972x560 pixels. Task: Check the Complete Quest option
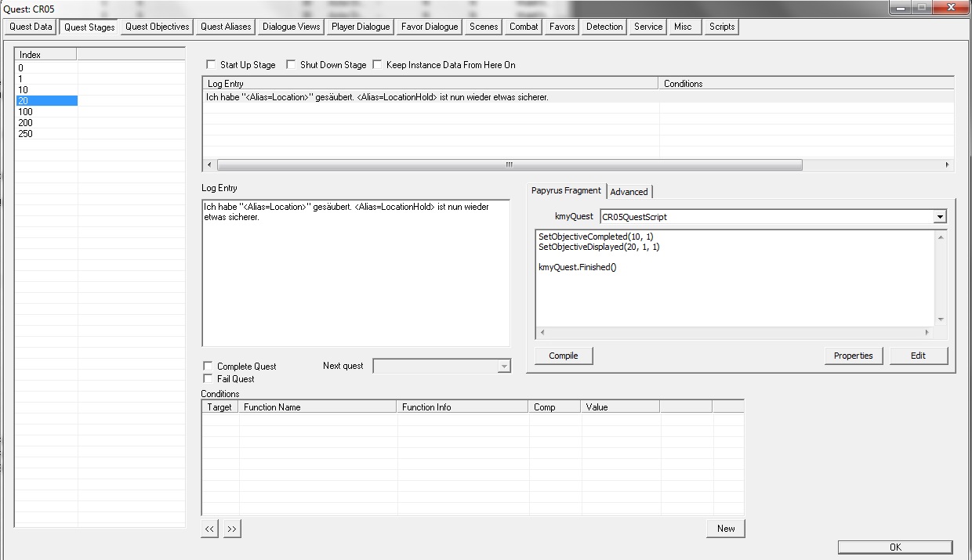pyautogui.click(x=208, y=366)
